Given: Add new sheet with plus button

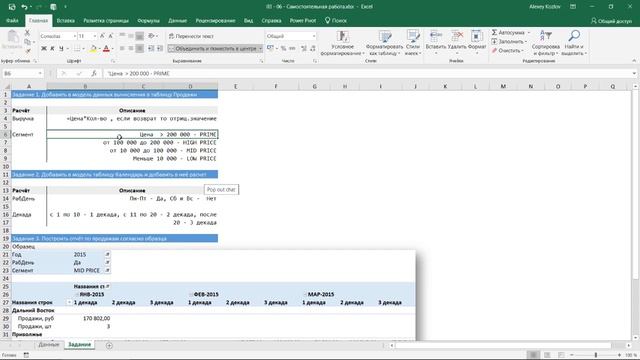Looking at the screenshot, I should (x=109, y=345).
